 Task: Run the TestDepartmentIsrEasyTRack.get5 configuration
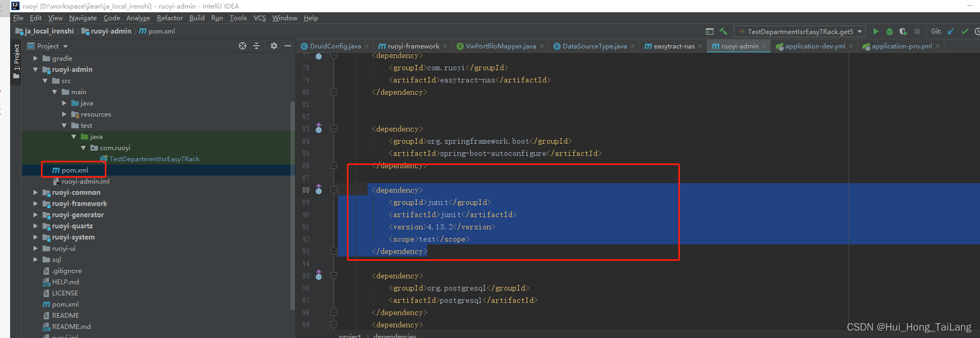tap(876, 31)
